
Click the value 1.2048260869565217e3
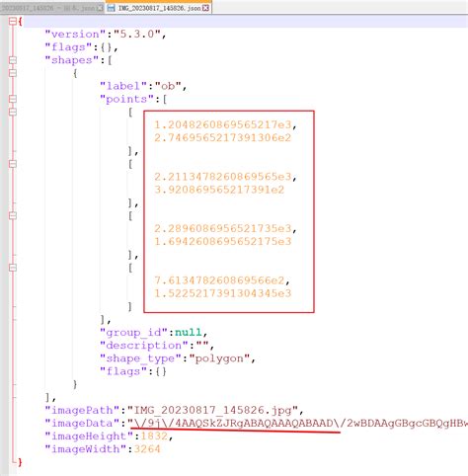click(x=223, y=124)
